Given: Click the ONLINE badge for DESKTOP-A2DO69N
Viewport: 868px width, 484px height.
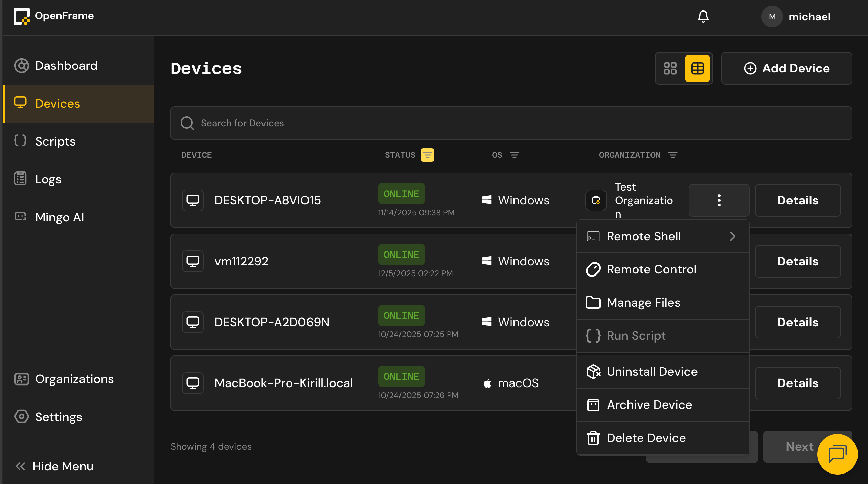Looking at the screenshot, I should 401,315.
